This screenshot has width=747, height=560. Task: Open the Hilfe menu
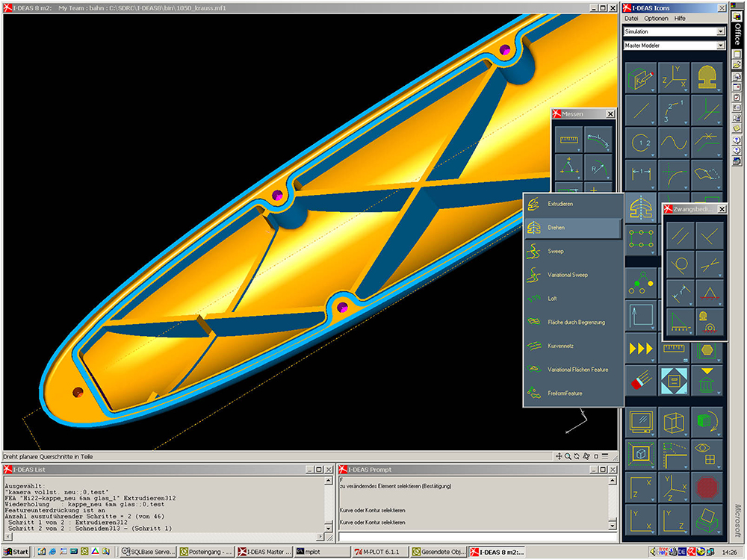tap(680, 19)
